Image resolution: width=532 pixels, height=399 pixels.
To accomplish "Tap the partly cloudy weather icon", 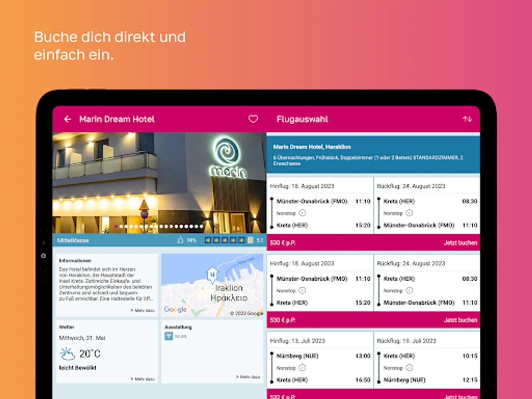I will (67, 353).
